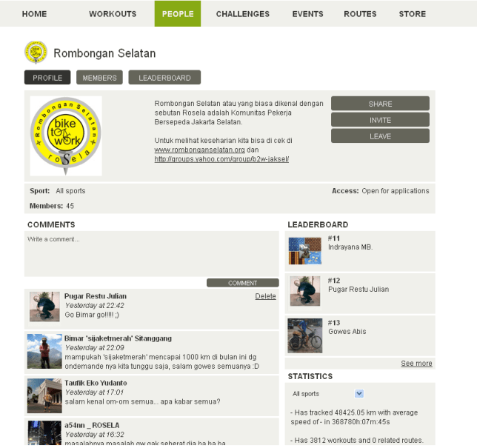Expand the All sports statistics dropdown

[x=359, y=394]
